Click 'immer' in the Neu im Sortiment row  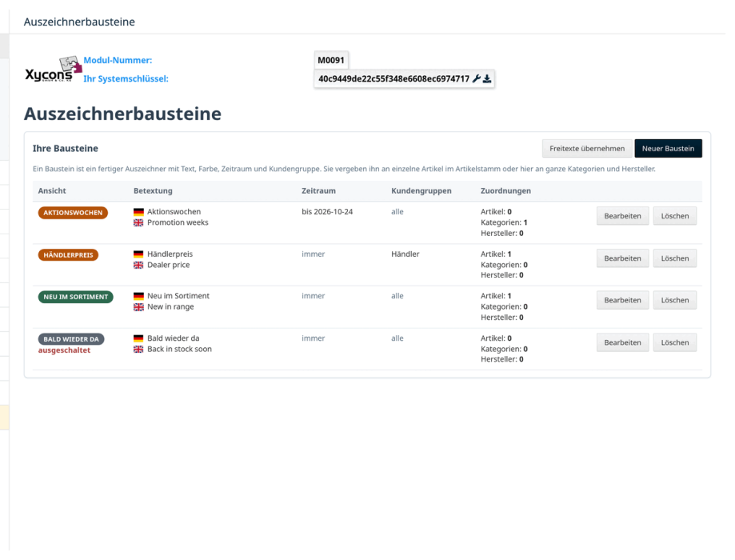point(314,296)
